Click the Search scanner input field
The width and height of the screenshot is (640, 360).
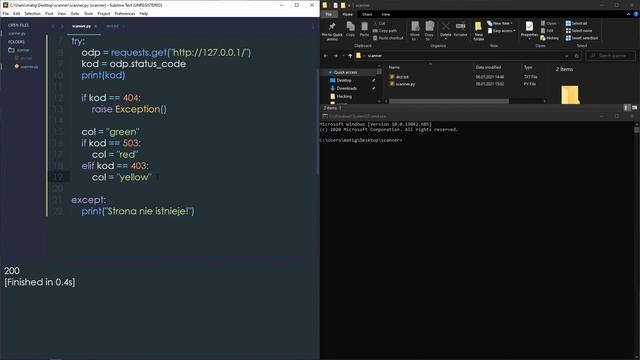[611, 56]
